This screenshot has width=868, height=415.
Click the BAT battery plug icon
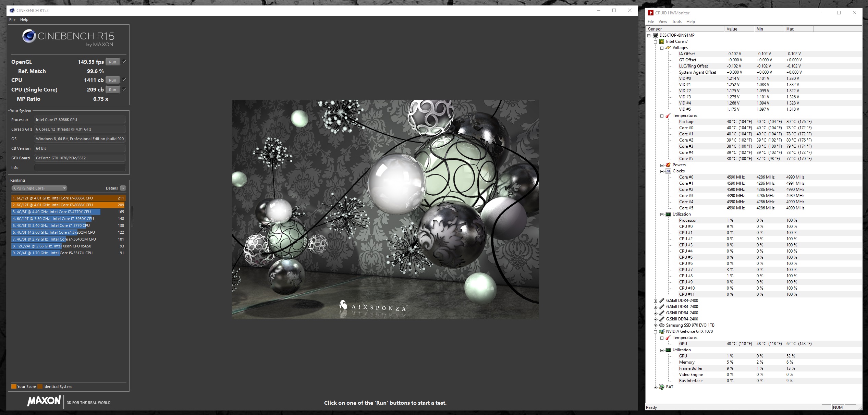click(x=662, y=387)
